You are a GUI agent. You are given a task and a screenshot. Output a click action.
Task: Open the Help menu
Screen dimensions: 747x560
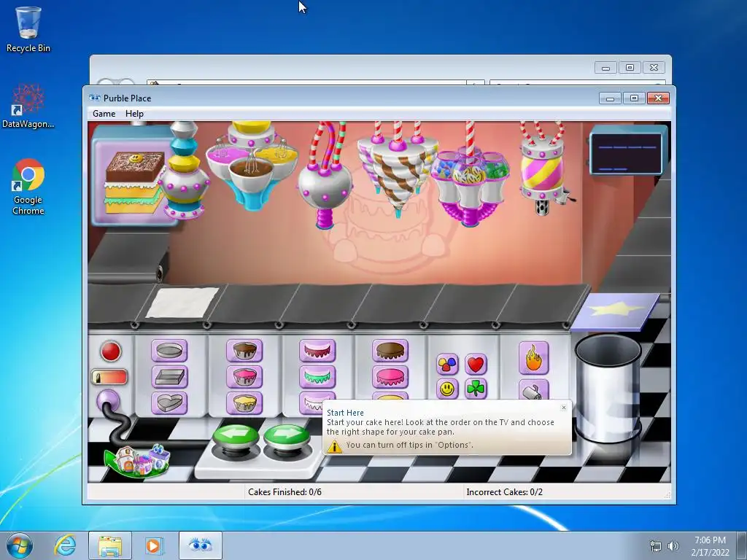(134, 114)
